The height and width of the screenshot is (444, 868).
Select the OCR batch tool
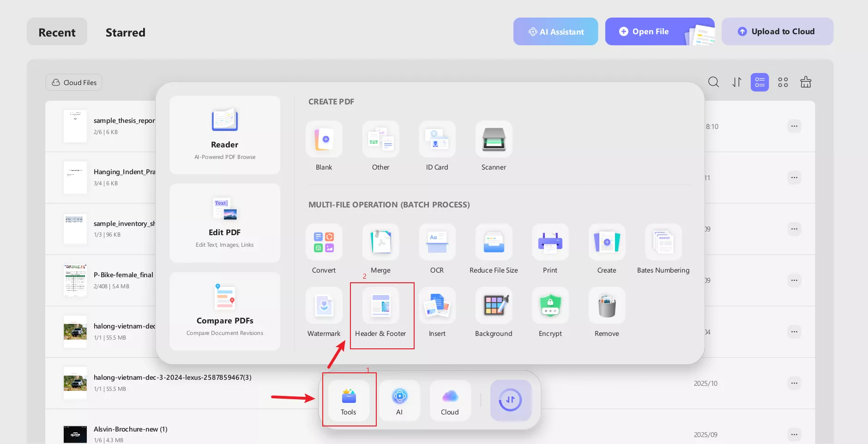(x=436, y=242)
